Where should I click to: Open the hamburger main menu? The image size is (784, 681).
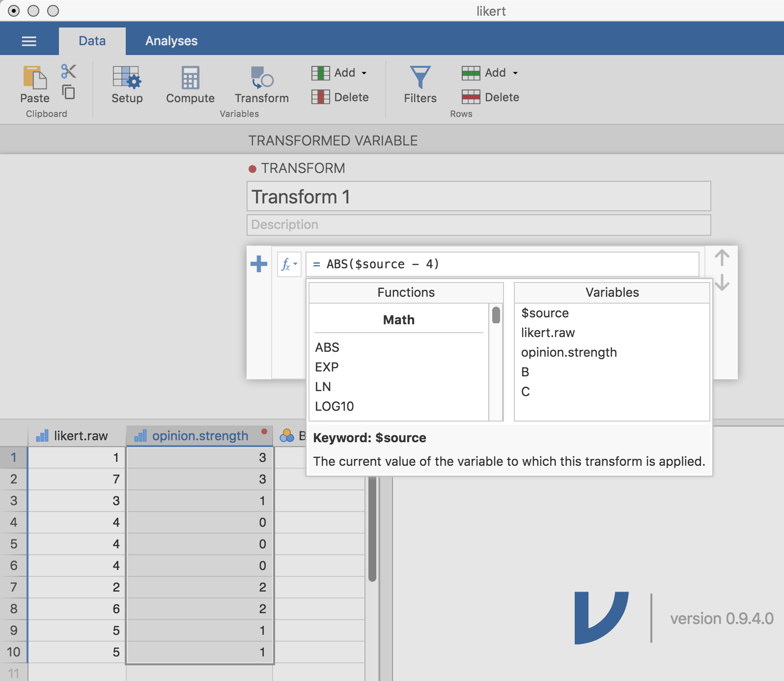coord(29,41)
